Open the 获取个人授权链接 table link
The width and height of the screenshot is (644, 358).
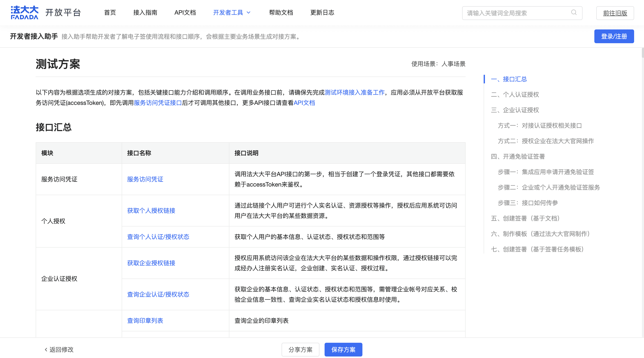coord(151,211)
